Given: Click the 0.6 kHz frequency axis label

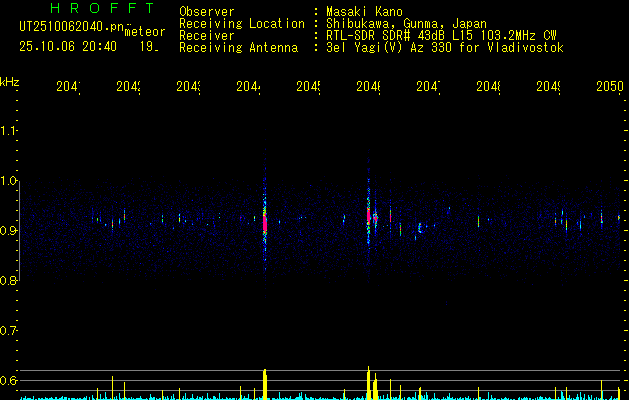Looking at the screenshot, I should click(8, 380).
